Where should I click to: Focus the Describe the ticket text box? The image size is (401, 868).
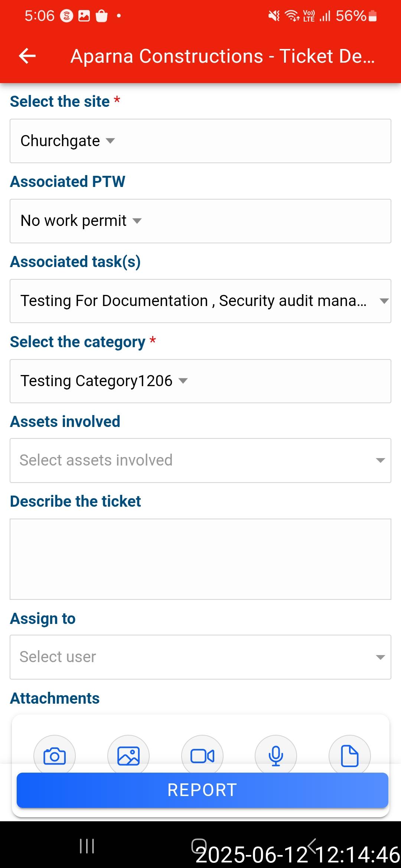[x=200, y=559]
